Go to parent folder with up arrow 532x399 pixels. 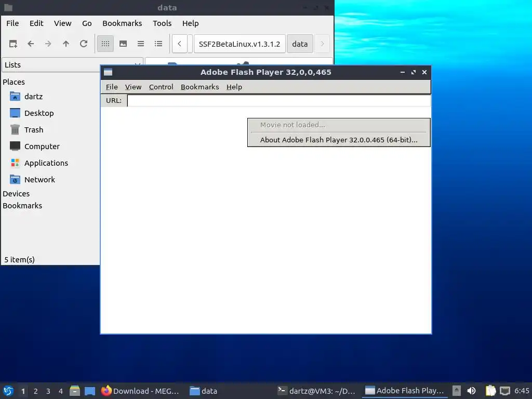pyautogui.click(x=66, y=44)
